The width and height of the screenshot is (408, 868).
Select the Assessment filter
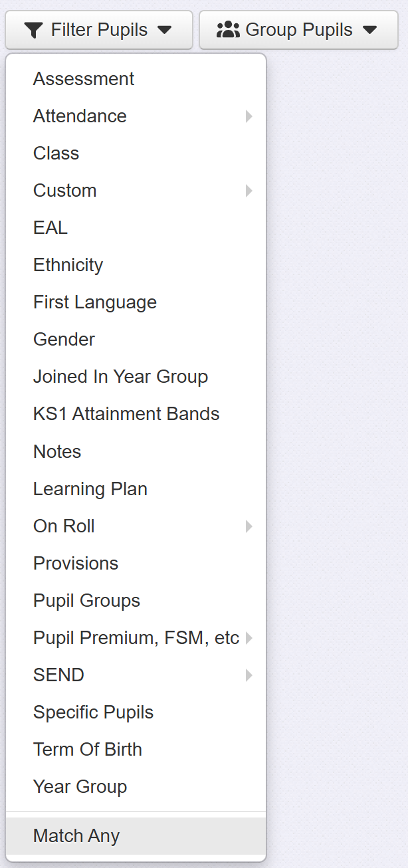[x=84, y=79]
